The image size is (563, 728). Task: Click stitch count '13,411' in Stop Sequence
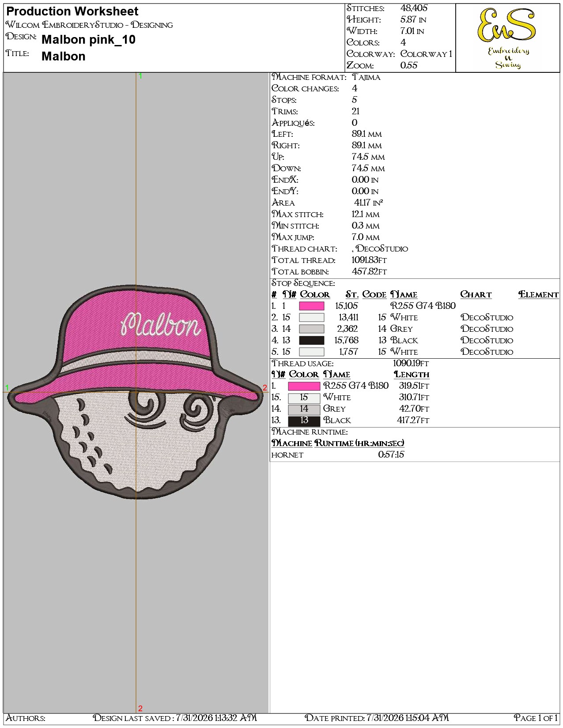coord(348,317)
